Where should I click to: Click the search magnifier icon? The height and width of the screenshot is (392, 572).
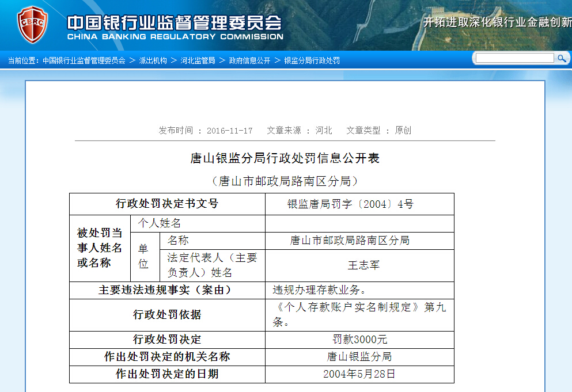point(562,58)
